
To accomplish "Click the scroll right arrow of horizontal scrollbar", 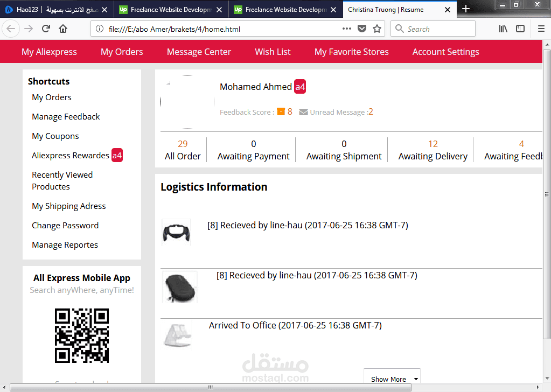I will pos(538,388).
